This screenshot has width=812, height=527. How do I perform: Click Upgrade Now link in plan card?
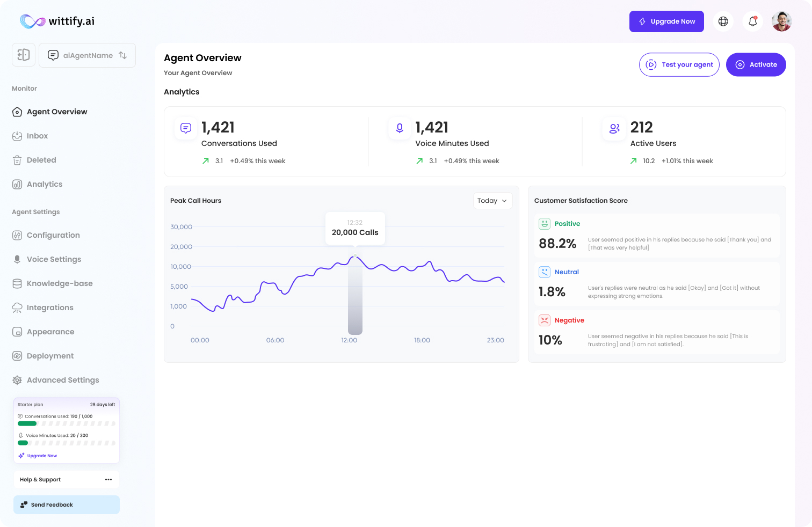click(x=38, y=456)
